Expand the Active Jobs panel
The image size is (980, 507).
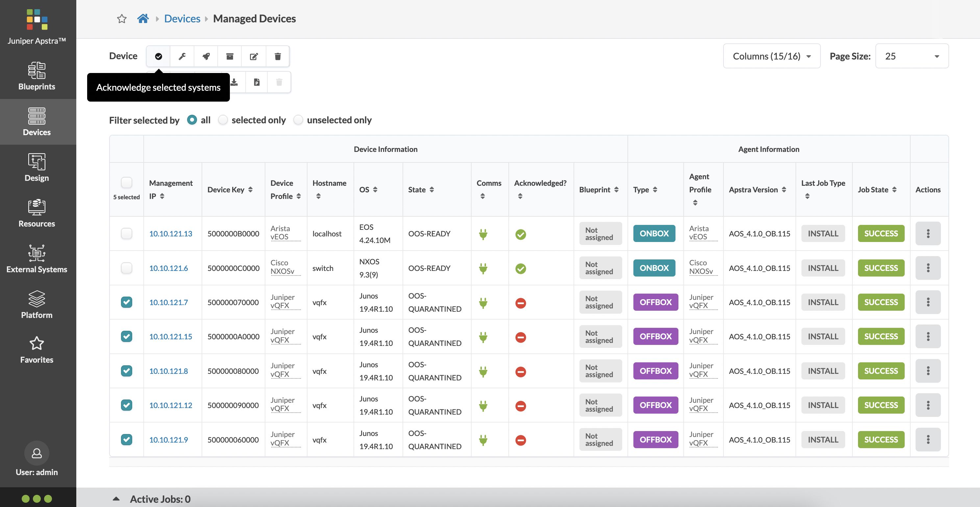click(116, 499)
